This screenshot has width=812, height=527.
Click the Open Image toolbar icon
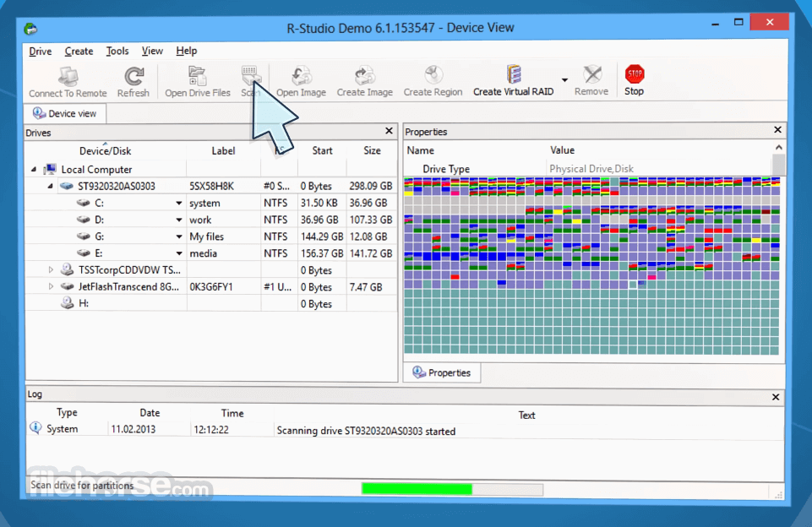click(x=301, y=80)
